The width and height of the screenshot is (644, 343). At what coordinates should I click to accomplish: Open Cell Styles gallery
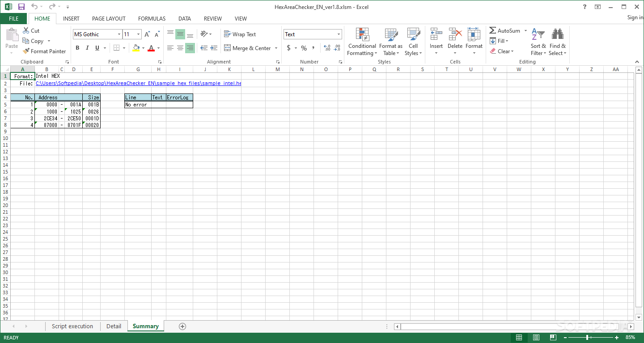(413, 42)
